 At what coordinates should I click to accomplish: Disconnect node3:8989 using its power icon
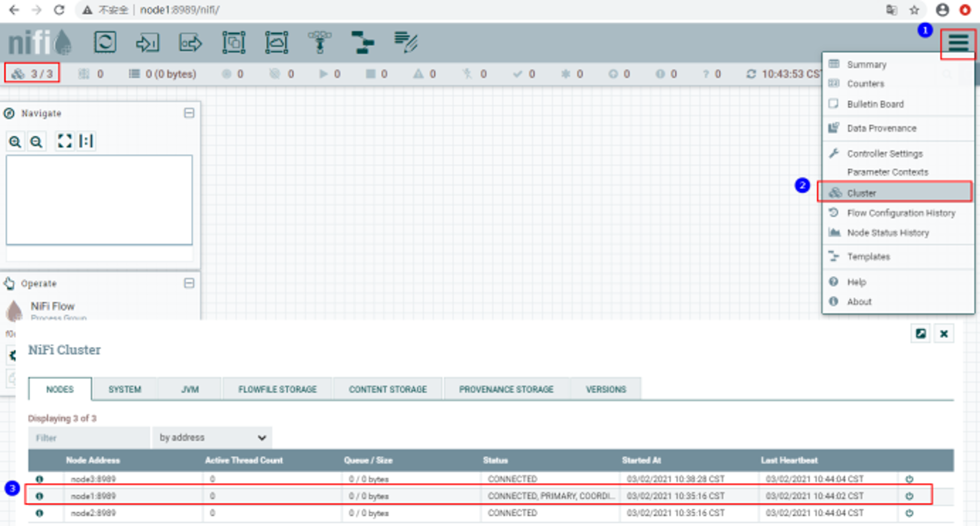point(909,479)
